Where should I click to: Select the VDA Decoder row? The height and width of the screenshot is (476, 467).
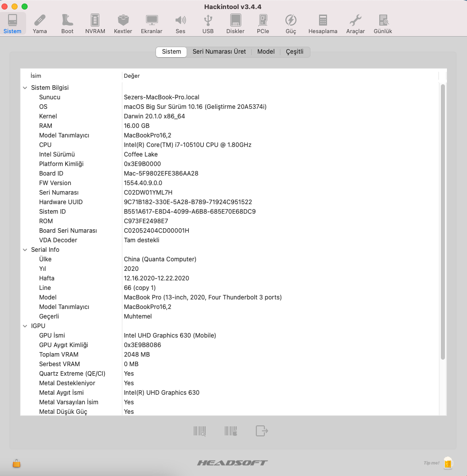pyautogui.click(x=230, y=240)
